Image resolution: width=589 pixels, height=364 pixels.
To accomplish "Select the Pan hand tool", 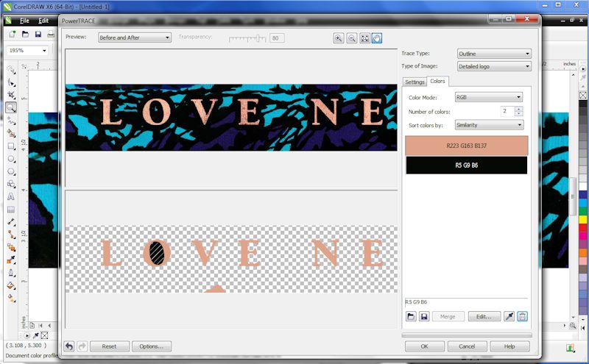I will pos(377,38).
